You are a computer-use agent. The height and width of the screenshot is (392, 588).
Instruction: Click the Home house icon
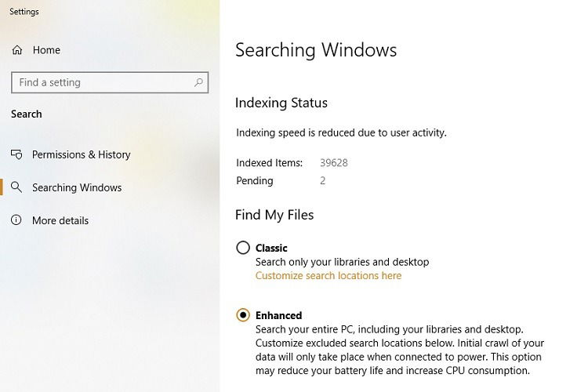coord(17,50)
